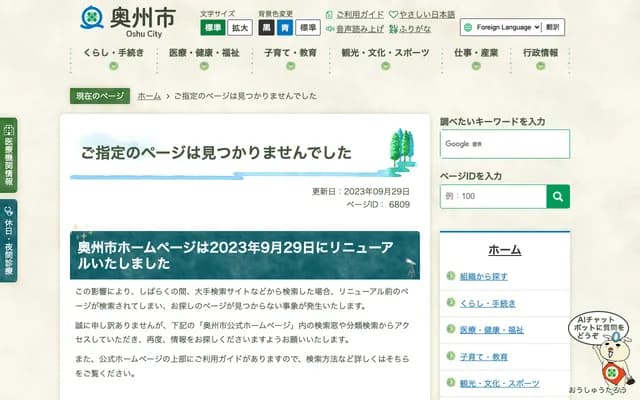The height and width of the screenshot is (400, 640).
Task: Click the bullet icon beside 組織から探す
Action: click(x=451, y=276)
